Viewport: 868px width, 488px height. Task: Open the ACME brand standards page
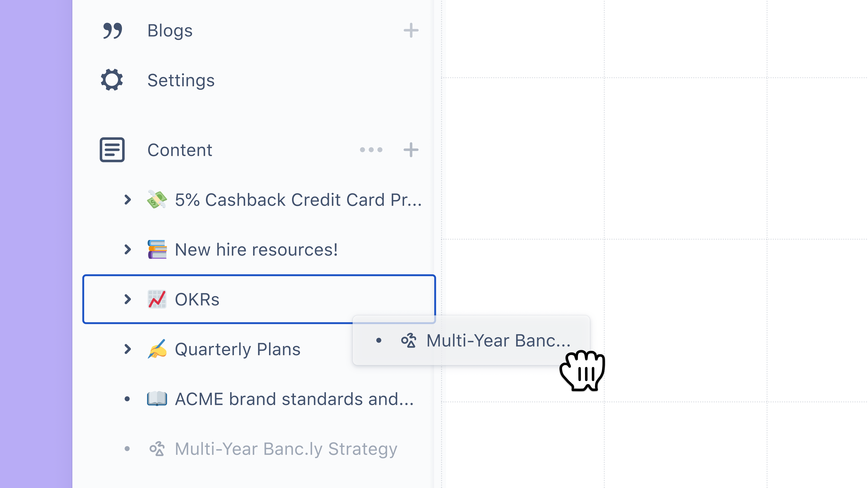click(x=293, y=399)
